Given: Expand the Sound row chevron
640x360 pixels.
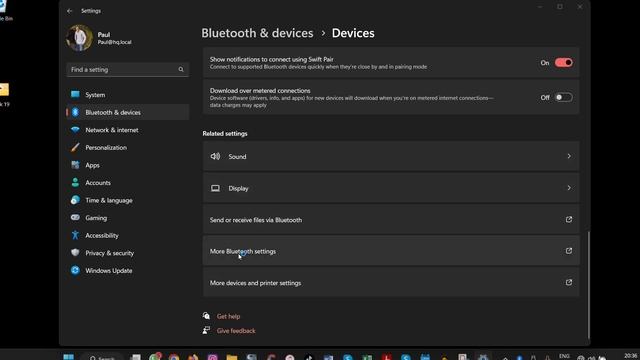Looking at the screenshot, I should click(x=569, y=156).
